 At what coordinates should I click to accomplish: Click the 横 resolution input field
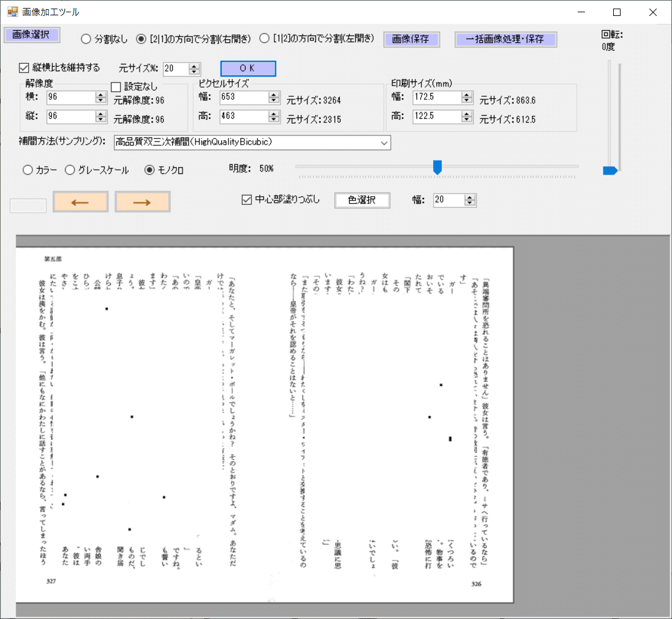[x=70, y=97]
